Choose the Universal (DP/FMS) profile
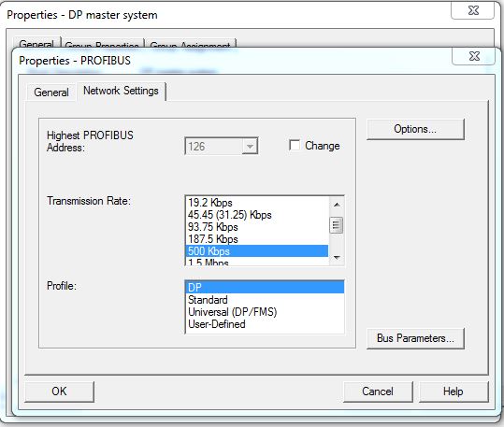The width and height of the screenshot is (504, 427). [x=265, y=312]
